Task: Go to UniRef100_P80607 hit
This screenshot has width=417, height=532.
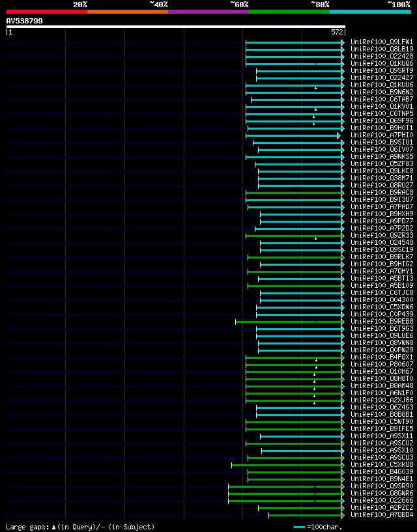Action: click(x=382, y=364)
